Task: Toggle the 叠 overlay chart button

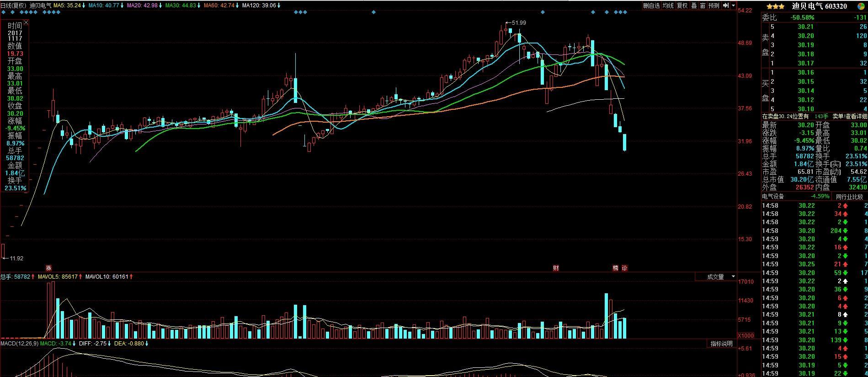Action: 694,5
